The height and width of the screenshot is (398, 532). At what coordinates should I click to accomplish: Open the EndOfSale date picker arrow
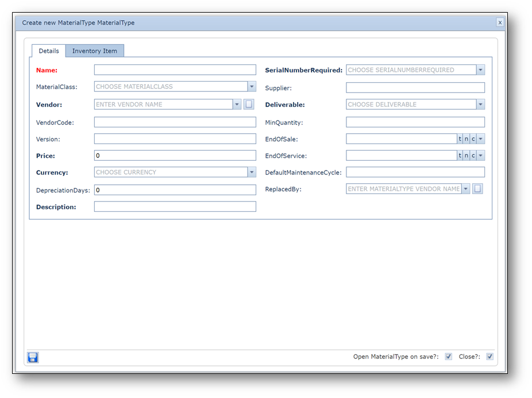[x=480, y=139]
